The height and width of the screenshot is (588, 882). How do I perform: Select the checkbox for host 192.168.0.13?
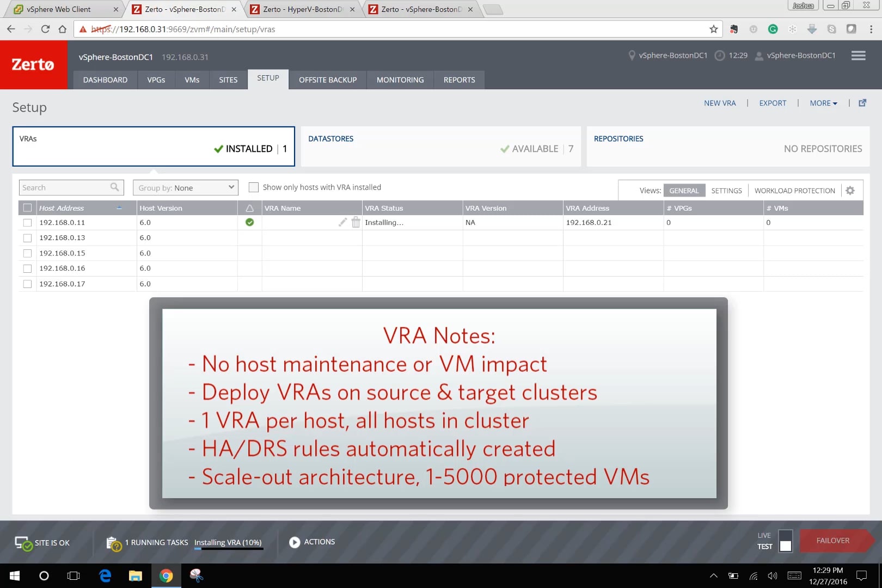coord(27,237)
